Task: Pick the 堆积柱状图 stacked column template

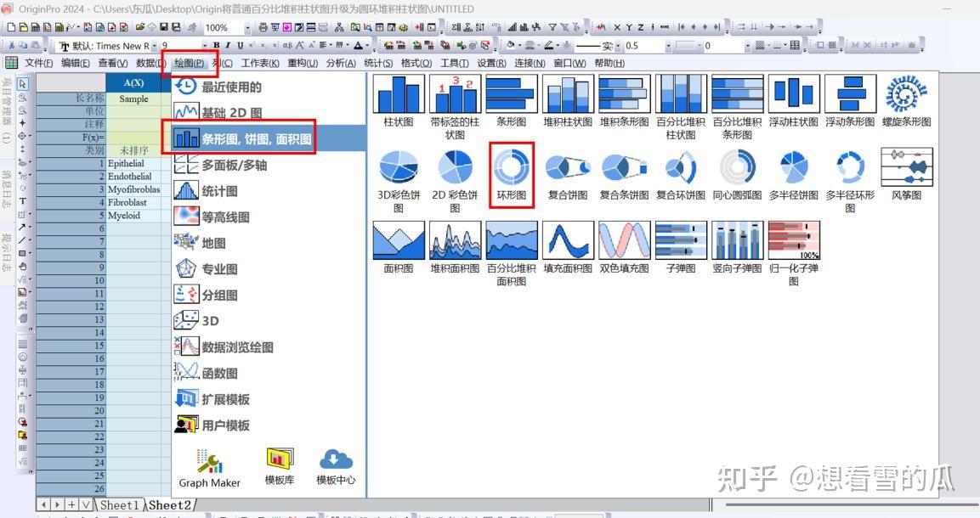Action: [568, 100]
